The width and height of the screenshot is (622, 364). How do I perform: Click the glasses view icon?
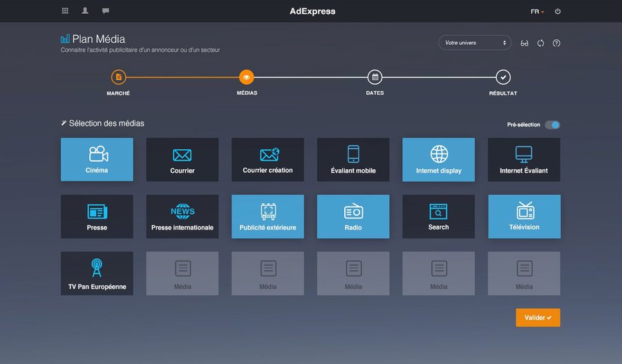[x=525, y=43]
